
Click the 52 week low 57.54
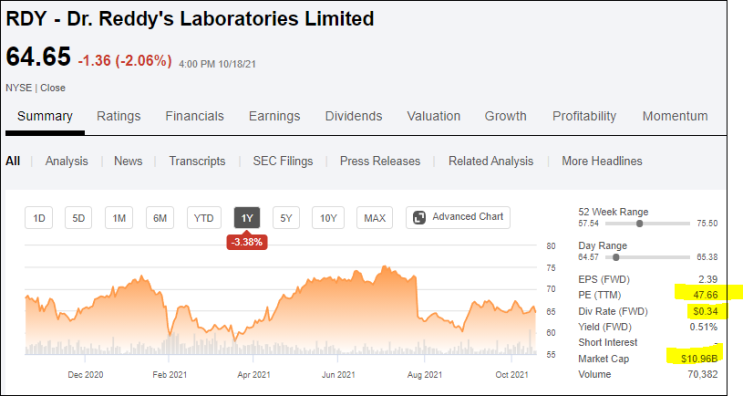coord(589,223)
